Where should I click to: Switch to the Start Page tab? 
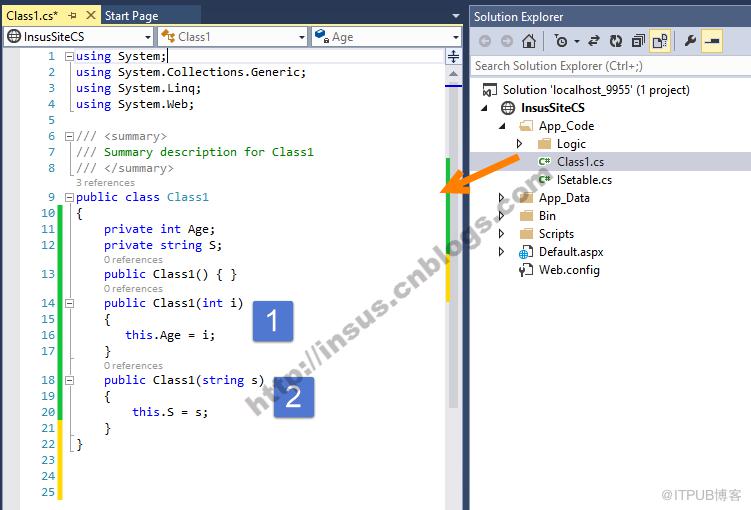(x=132, y=16)
